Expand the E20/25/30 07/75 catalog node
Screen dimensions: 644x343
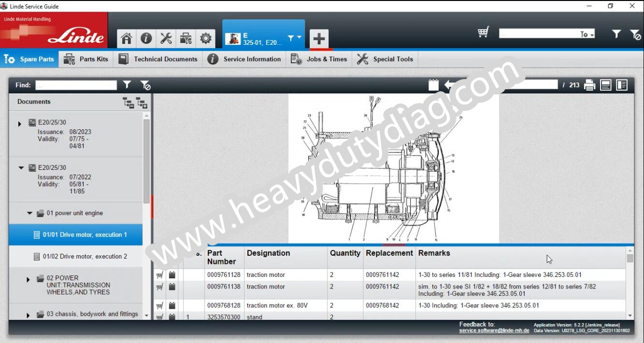[20, 124]
